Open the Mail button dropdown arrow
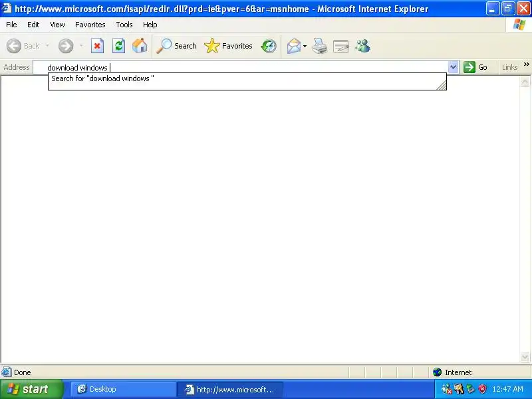 305,46
